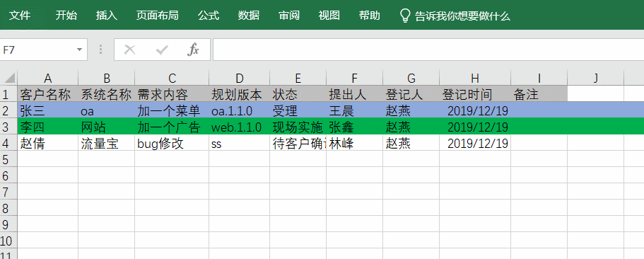Select row 10 header
The image size is (644, 259).
coord(8,240)
